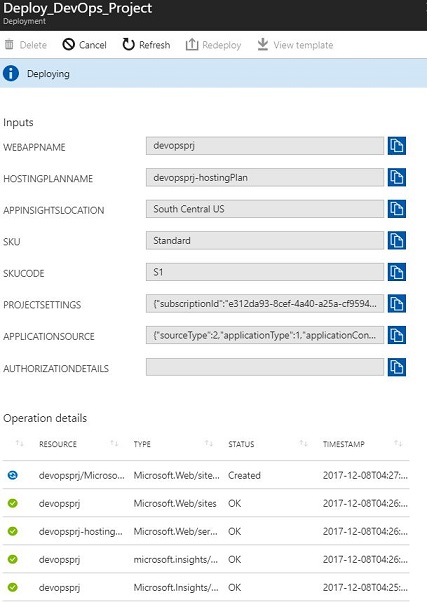Select the PROJECTSETTINGS input field

click(x=265, y=304)
